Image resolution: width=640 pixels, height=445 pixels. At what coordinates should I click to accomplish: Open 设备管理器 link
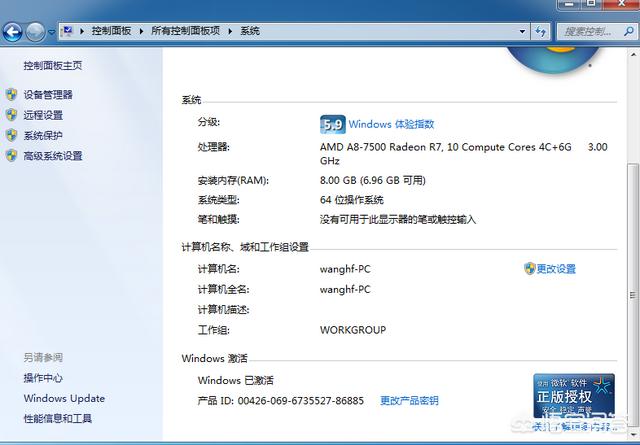48,95
